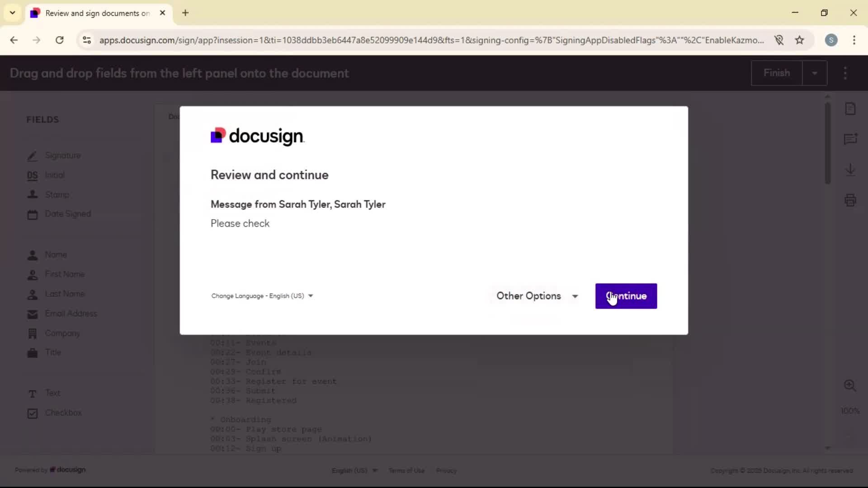Image resolution: width=868 pixels, height=488 pixels.
Task: Open the document pages panel icon
Action: (x=850, y=109)
